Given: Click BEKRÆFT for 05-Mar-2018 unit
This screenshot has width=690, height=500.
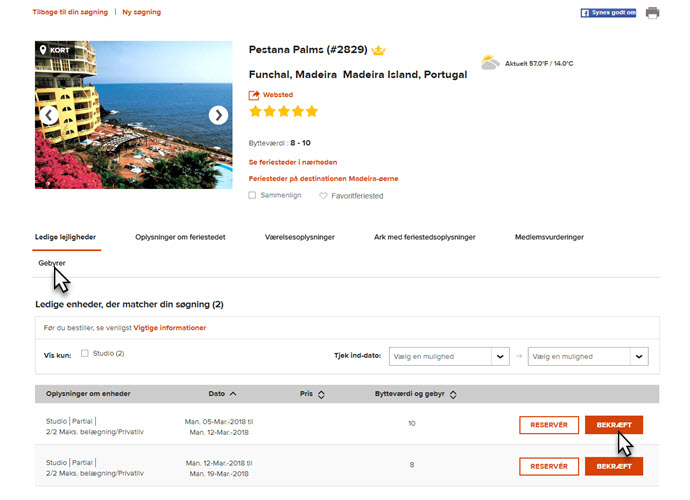Looking at the screenshot, I should (614, 425).
